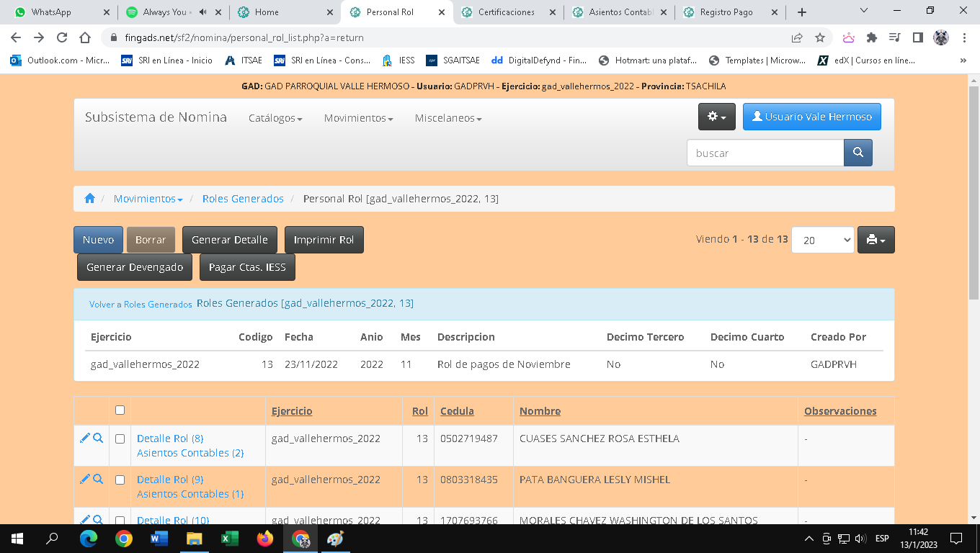This screenshot has height=553, width=980.
Task: View PATA BANGUERA row with magnifier icon
Action: [x=98, y=479]
